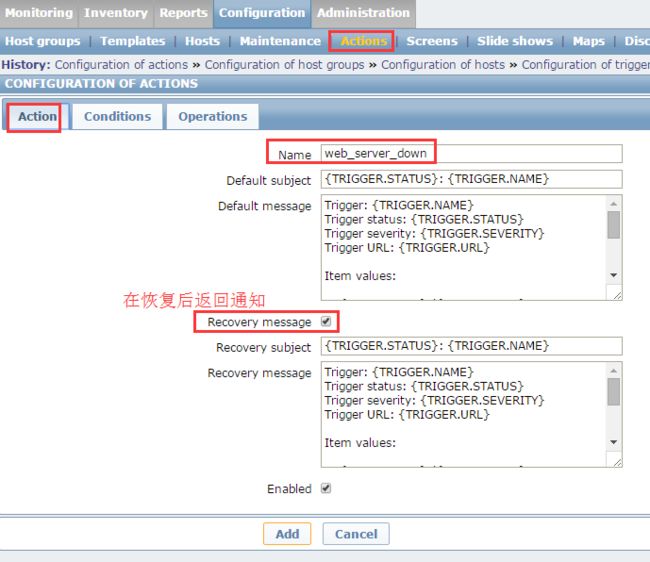Open the Screens submenu
Screen dimensions: 650x562
coord(432,41)
